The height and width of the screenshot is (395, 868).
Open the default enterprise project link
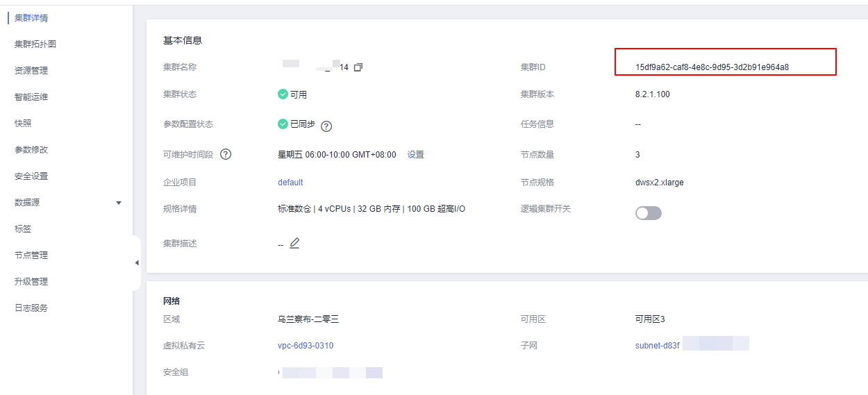click(x=290, y=183)
